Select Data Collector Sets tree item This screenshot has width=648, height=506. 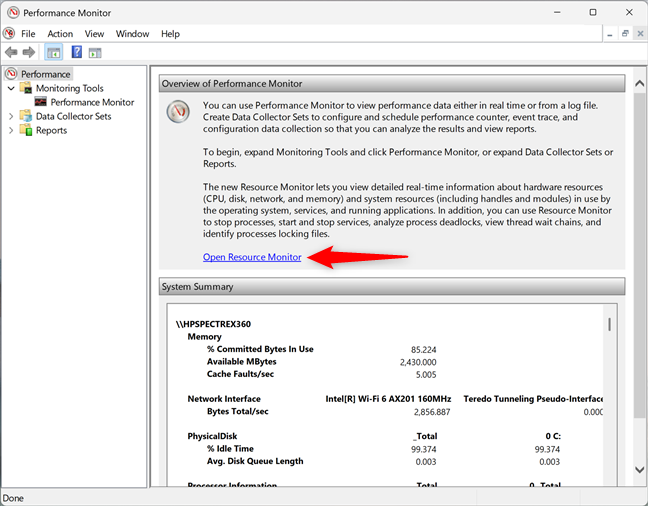pyautogui.click(x=74, y=116)
